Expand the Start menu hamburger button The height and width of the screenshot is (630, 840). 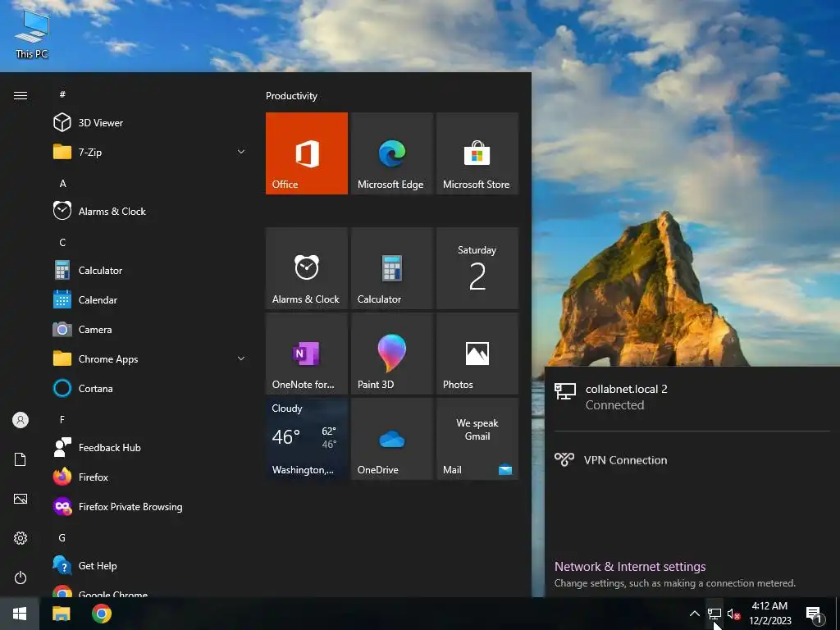pos(21,95)
